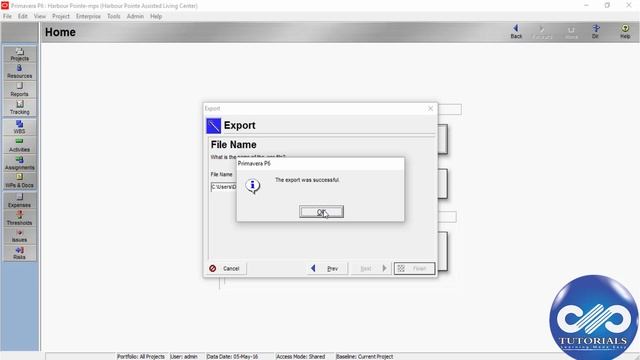Click the information icon in message box
The height and width of the screenshot is (360, 640).
tap(253, 187)
